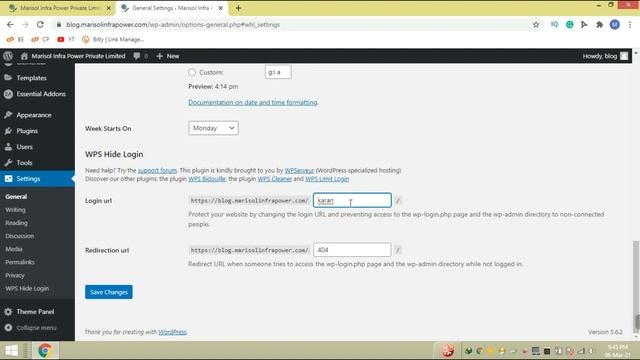Open Privacy settings submenu

click(x=15, y=275)
